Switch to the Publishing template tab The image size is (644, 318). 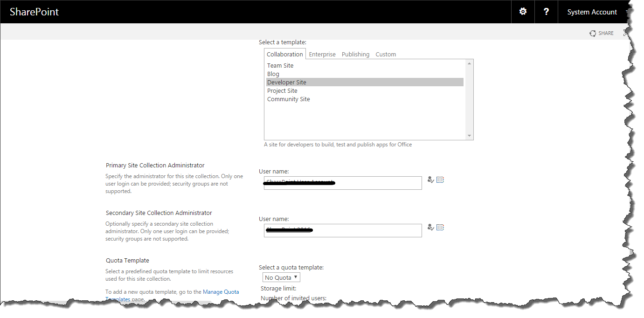355,54
